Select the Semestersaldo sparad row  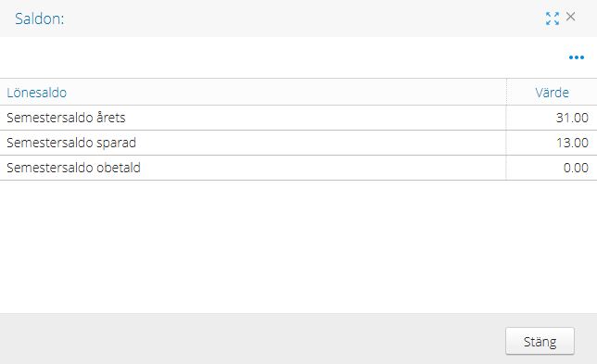298,143
